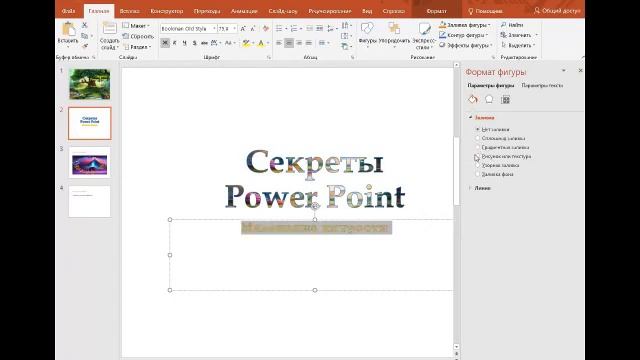This screenshot has height=360, width=640.
Task: Click the Вставить paste icon
Action: point(68,29)
